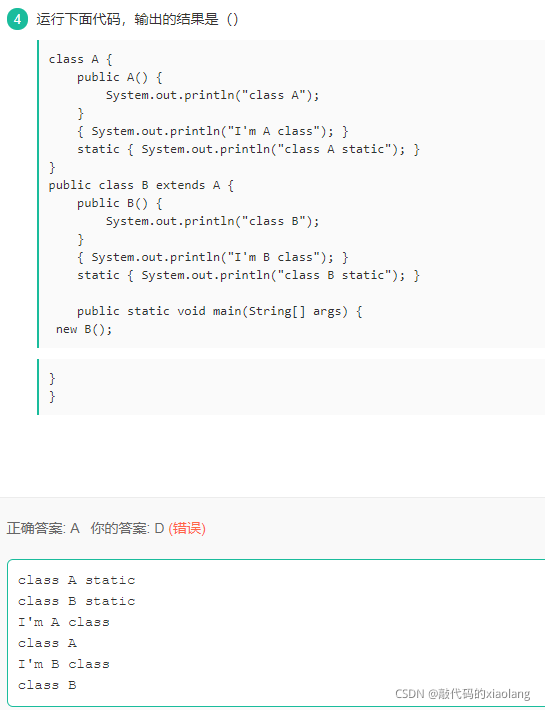This screenshot has height=710, width=545.
Task: Click the "class A static" static block line
Action: pos(249,149)
